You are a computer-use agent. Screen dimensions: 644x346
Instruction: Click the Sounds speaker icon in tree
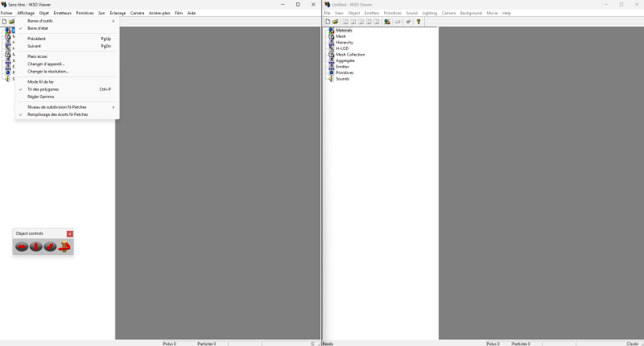331,79
